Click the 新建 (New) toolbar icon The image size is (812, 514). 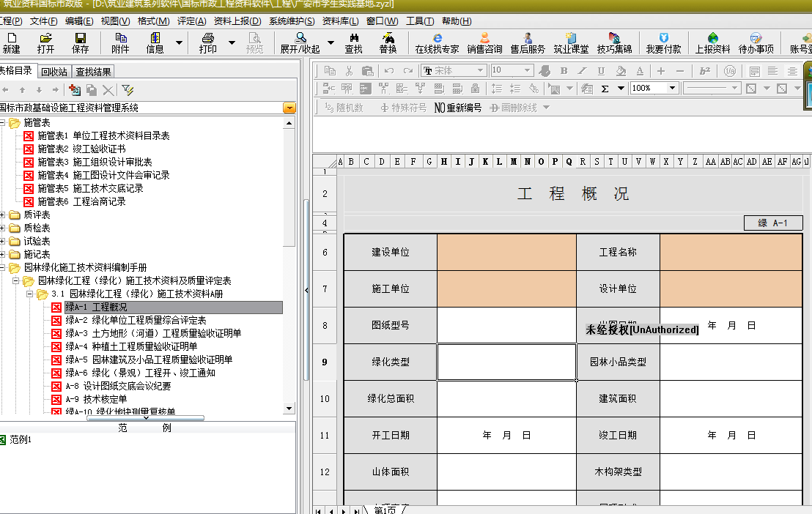[x=11, y=42]
